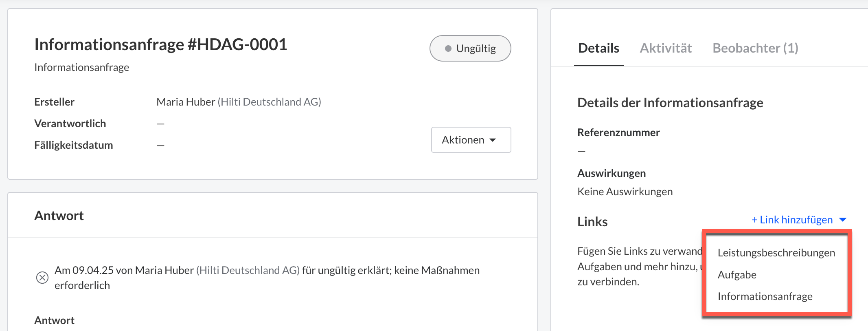Image resolution: width=868 pixels, height=331 pixels.
Task: Open the Beobachter (1) tab
Action: click(x=755, y=48)
